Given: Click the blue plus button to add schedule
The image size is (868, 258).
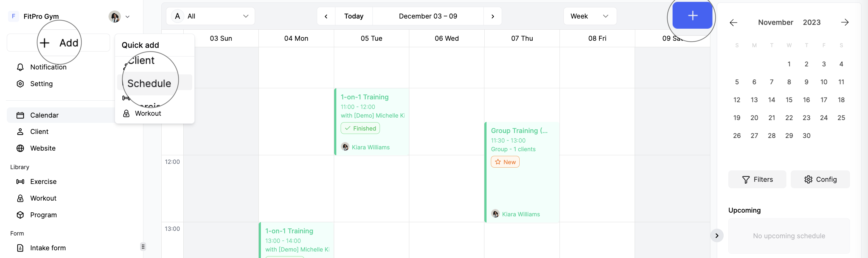Looking at the screenshot, I should click(692, 15).
